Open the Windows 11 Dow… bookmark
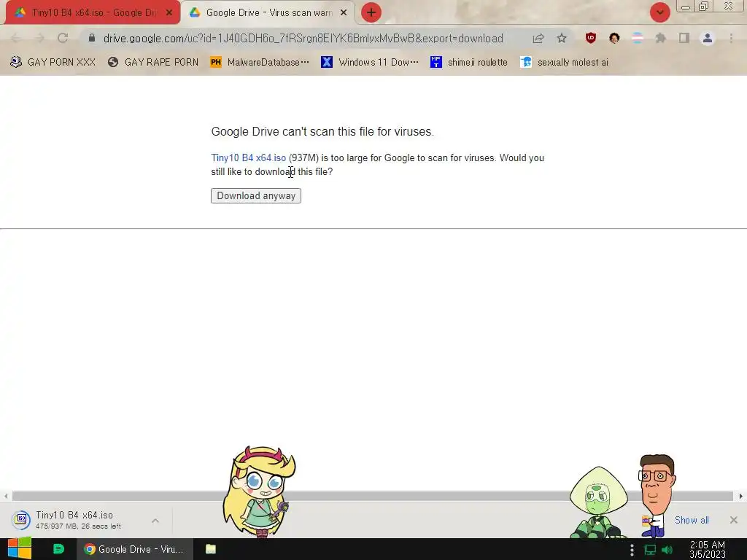747x560 pixels. click(x=370, y=63)
